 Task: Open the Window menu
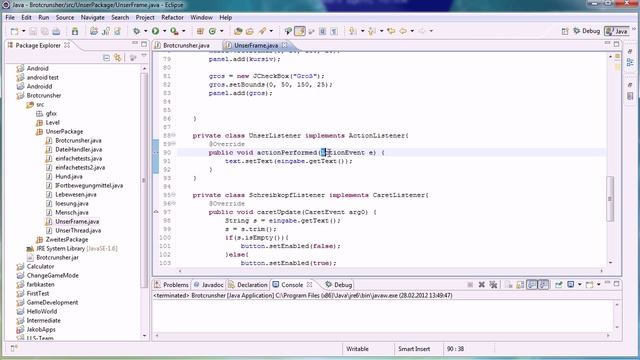pos(201,18)
